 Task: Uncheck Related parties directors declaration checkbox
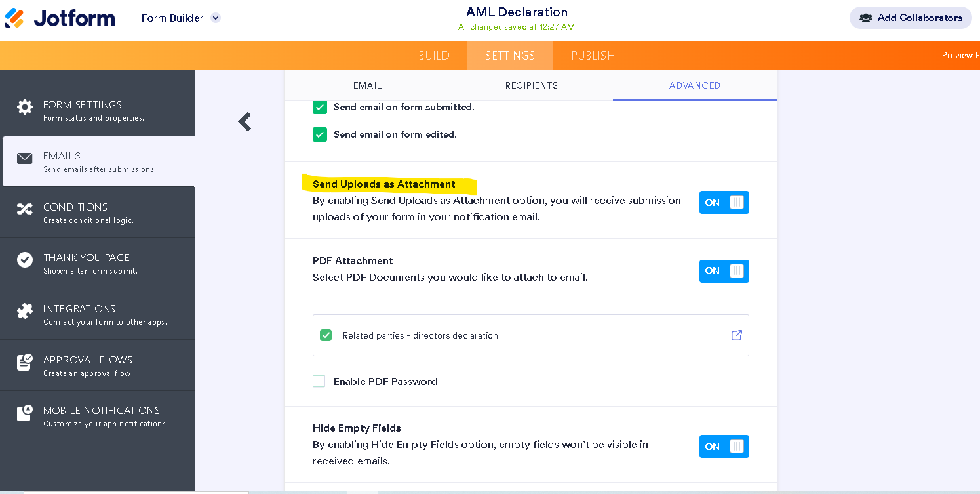click(326, 335)
